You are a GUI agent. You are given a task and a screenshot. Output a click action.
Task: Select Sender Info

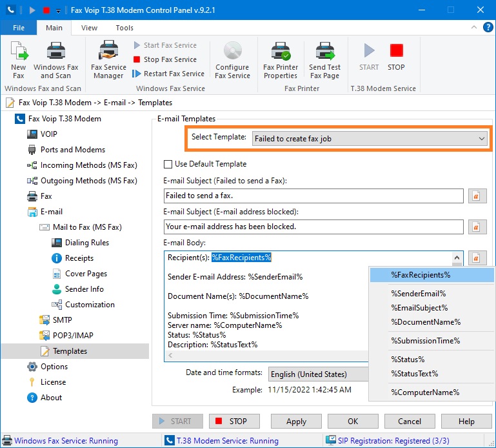(x=78, y=289)
